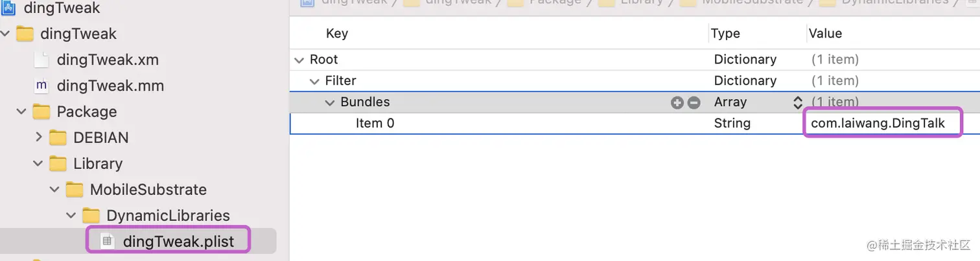The height and width of the screenshot is (261, 980).
Task: Select the Item 0 key cell
Action: tap(375, 123)
